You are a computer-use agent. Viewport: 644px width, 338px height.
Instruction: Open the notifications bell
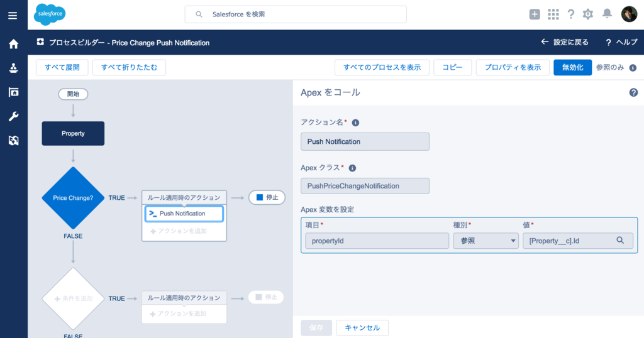[x=607, y=14]
